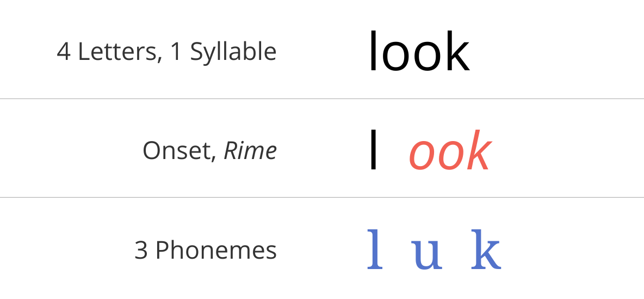644x299 pixels.
Task: Click the letter "k" in black "look"
Action: click(x=456, y=51)
